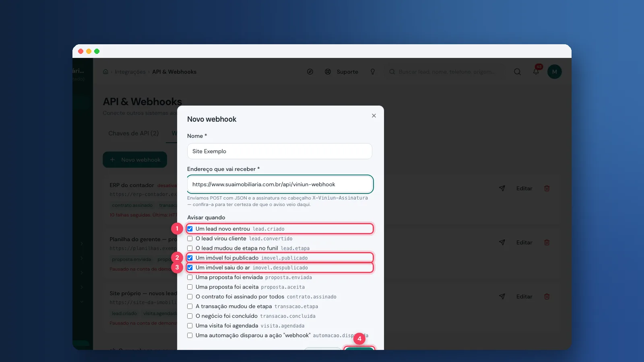Click the lightbulb tips icon
Image resolution: width=644 pixels, height=362 pixels.
(x=373, y=72)
